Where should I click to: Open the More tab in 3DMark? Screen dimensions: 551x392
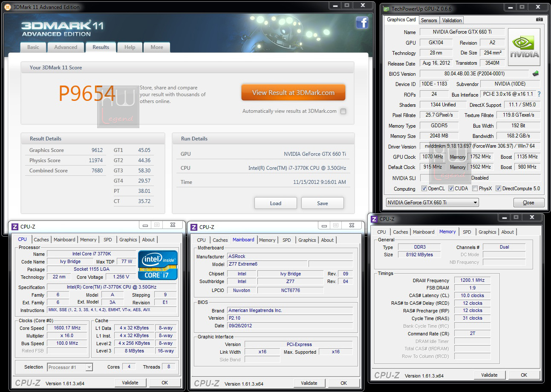157,47
